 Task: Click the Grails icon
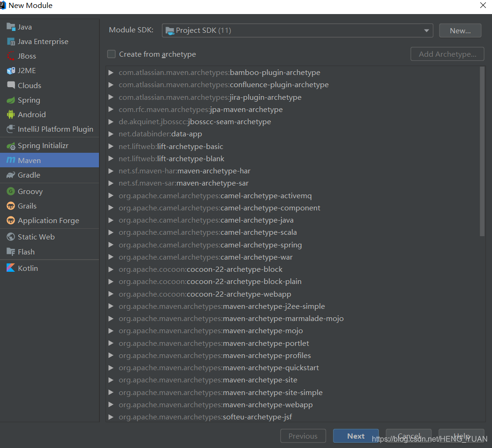(11, 206)
